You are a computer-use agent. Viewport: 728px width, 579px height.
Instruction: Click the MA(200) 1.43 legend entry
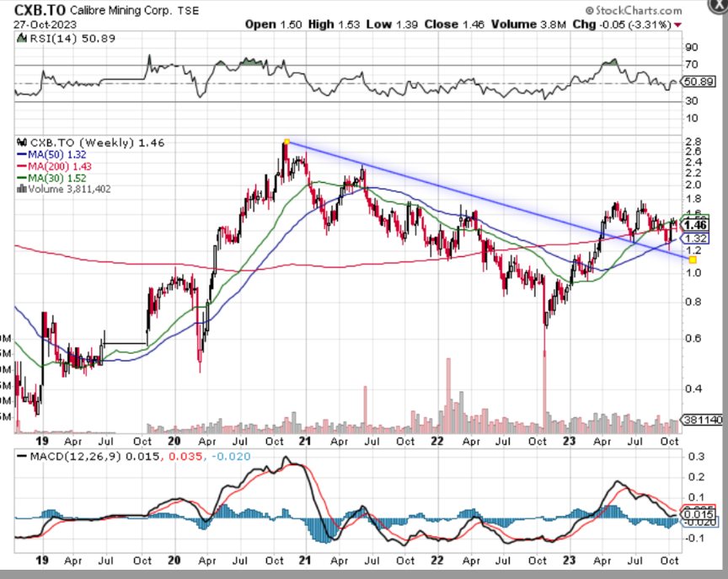click(x=54, y=166)
